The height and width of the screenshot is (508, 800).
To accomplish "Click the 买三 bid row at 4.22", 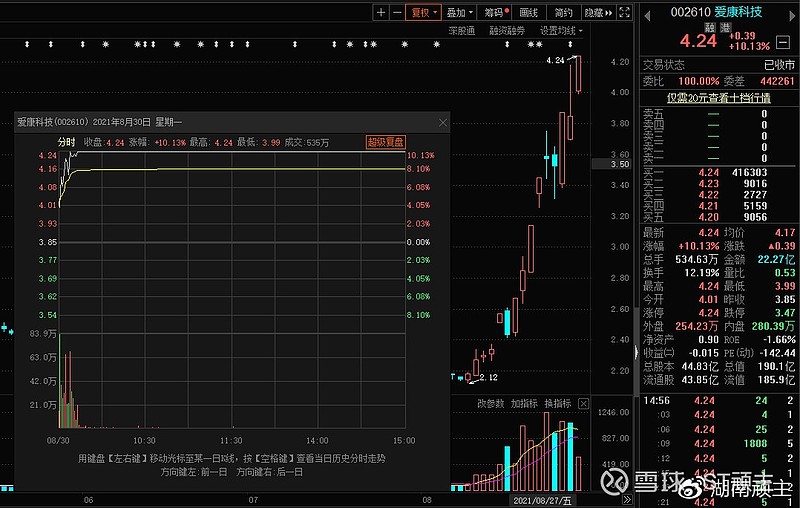I will 718,195.
